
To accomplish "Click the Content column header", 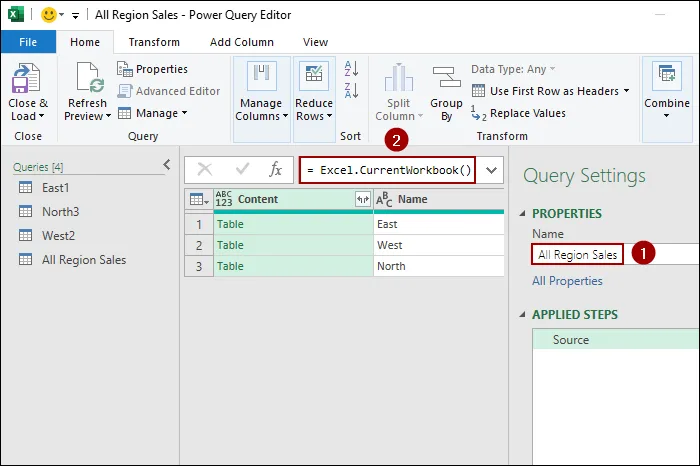I will click(x=293, y=200).
